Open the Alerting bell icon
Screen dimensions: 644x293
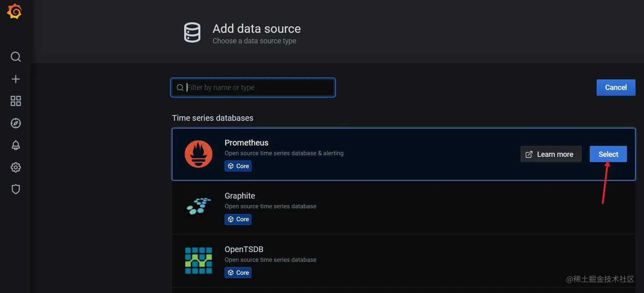16,145
